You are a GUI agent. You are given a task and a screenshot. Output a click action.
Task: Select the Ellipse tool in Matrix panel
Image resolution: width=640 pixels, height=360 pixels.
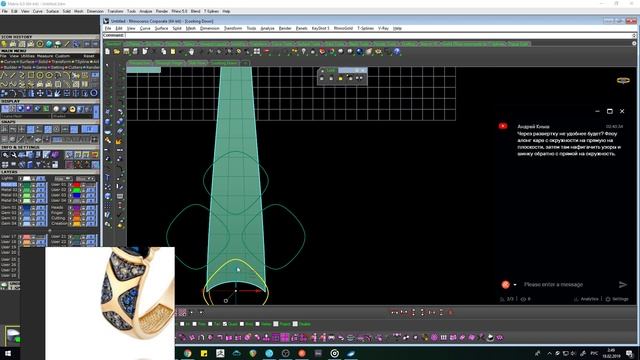coord(49,76)
